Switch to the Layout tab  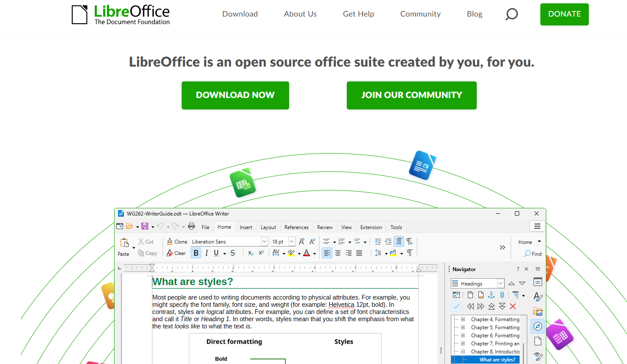tap(268, 227)
